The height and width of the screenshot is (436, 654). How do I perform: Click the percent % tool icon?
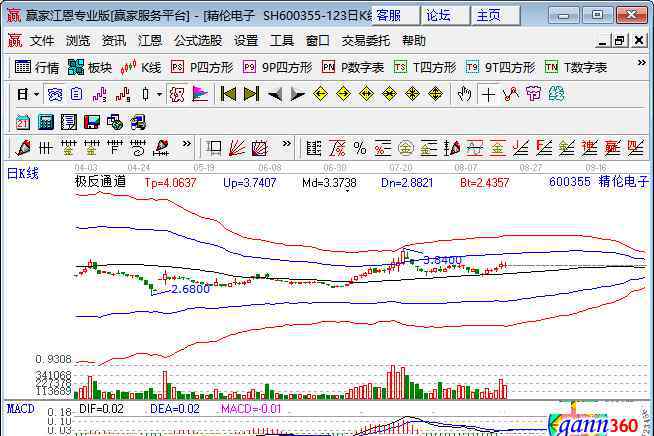[x=360, y=148]
